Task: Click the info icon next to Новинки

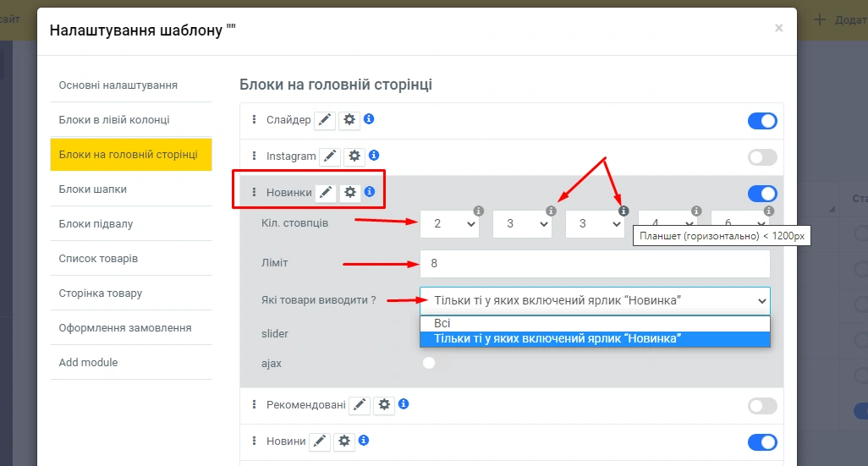Action: coord(369,192)
